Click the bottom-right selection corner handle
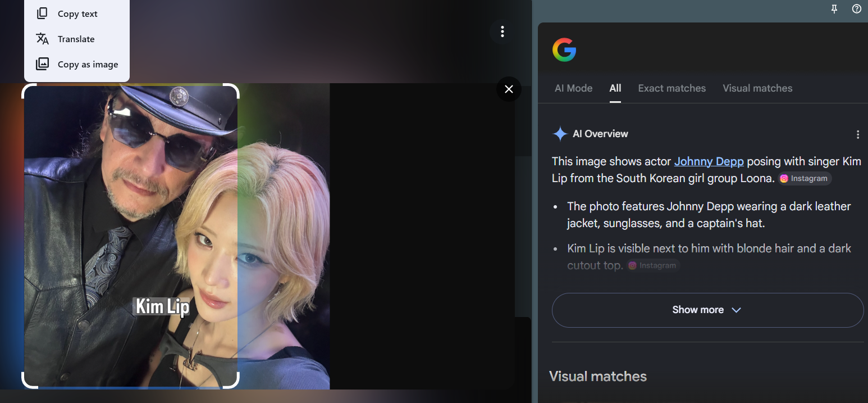Viewport: 868px width, 403px height. click(232, 381)
